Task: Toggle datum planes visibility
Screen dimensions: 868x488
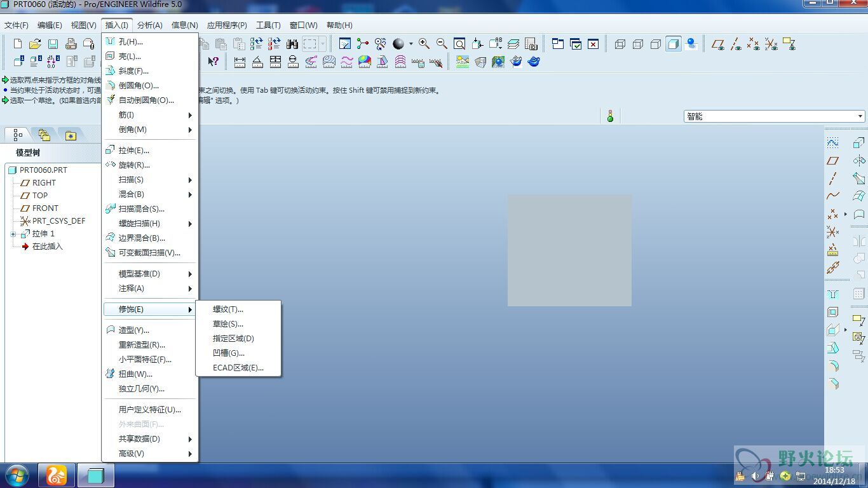Action: point(718,44)
